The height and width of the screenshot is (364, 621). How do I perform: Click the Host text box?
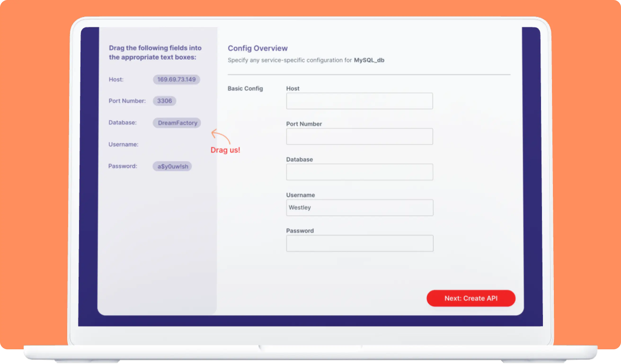click(359, 101)
